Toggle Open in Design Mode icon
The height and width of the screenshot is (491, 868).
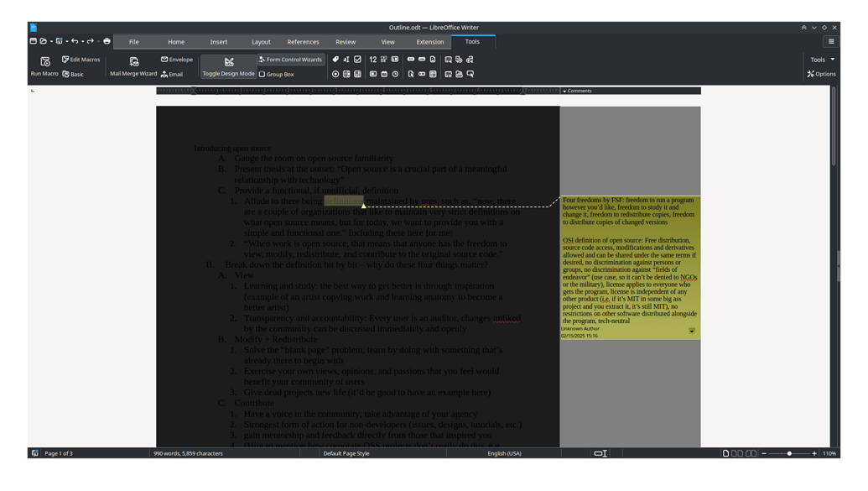470,74
